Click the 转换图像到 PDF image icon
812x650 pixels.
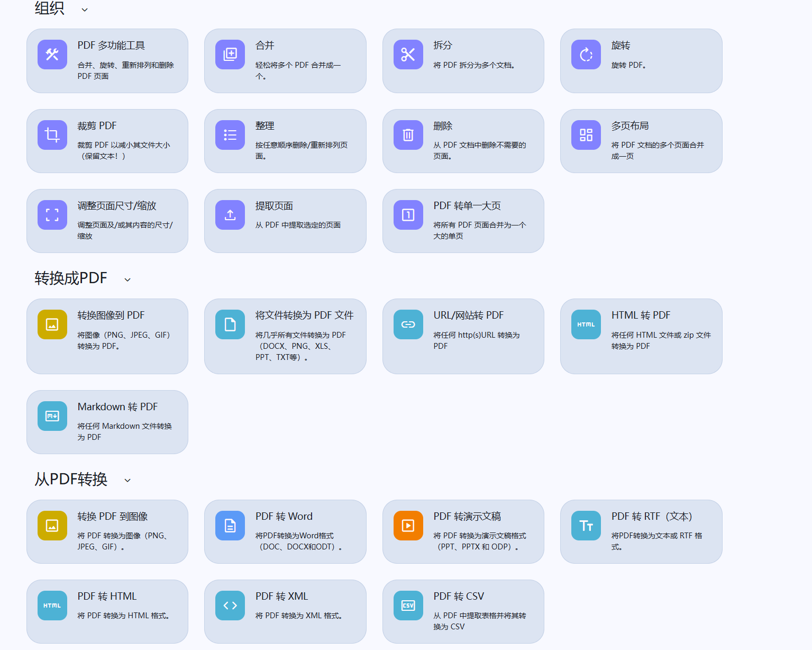(52, 324)
